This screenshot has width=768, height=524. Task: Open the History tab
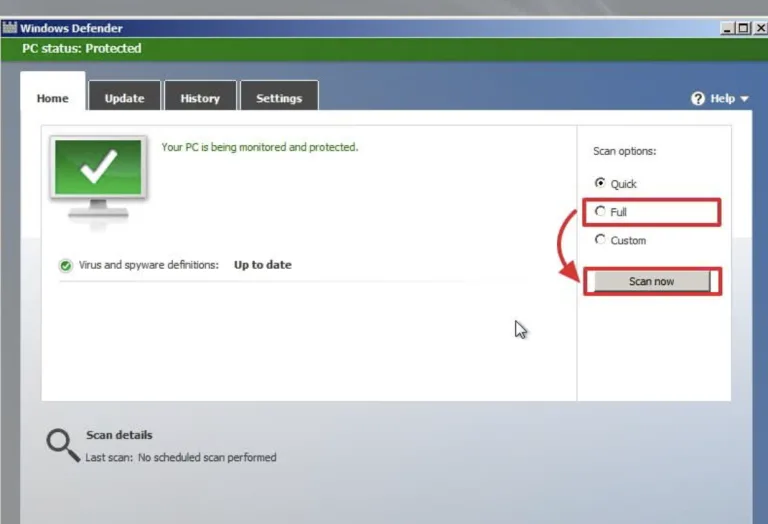coord(200,96)
